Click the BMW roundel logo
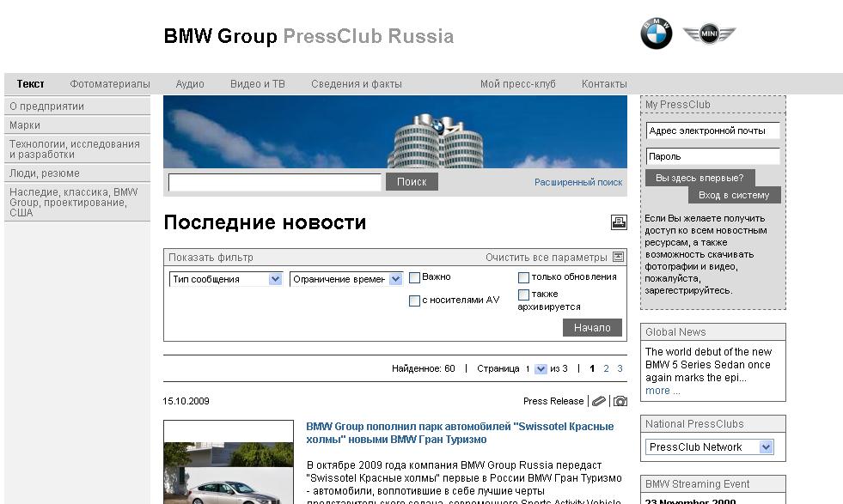 (656, 33)
